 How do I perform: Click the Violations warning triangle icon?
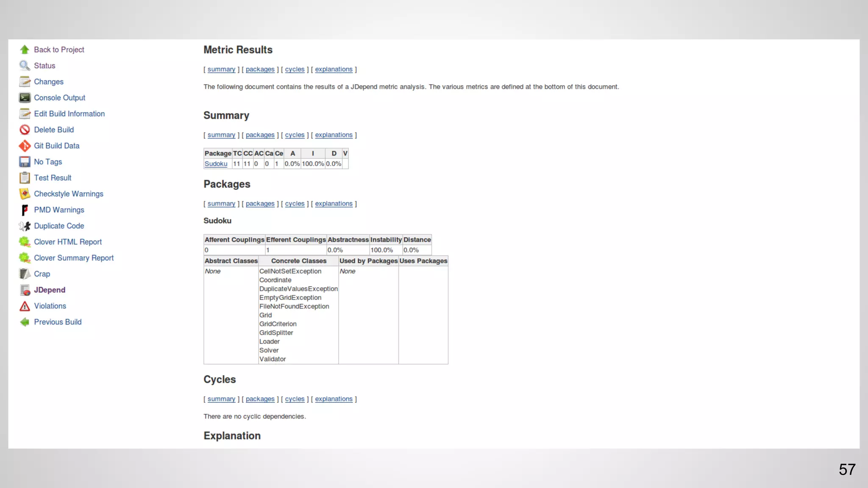click(25, 306)
